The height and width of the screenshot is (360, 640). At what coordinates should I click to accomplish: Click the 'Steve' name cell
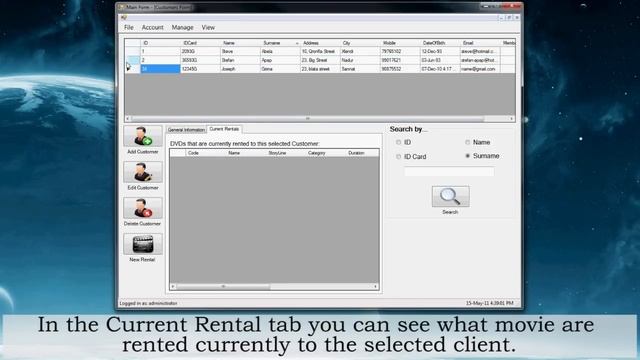click(240, 51)
